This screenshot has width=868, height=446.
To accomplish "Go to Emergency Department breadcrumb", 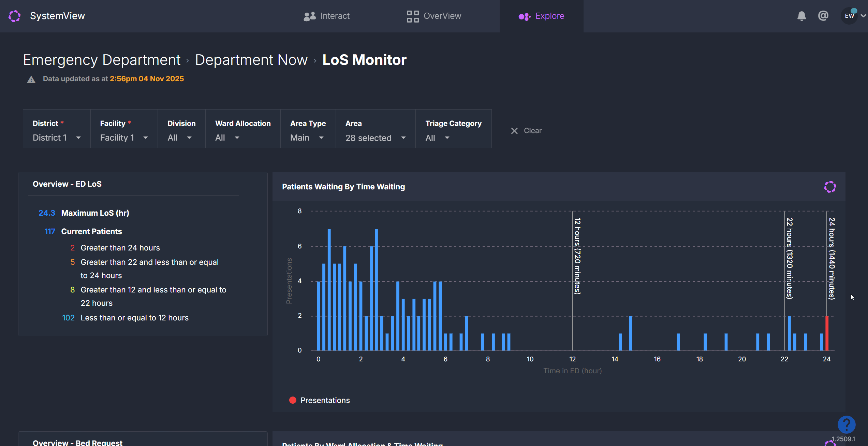I will 102,60.
